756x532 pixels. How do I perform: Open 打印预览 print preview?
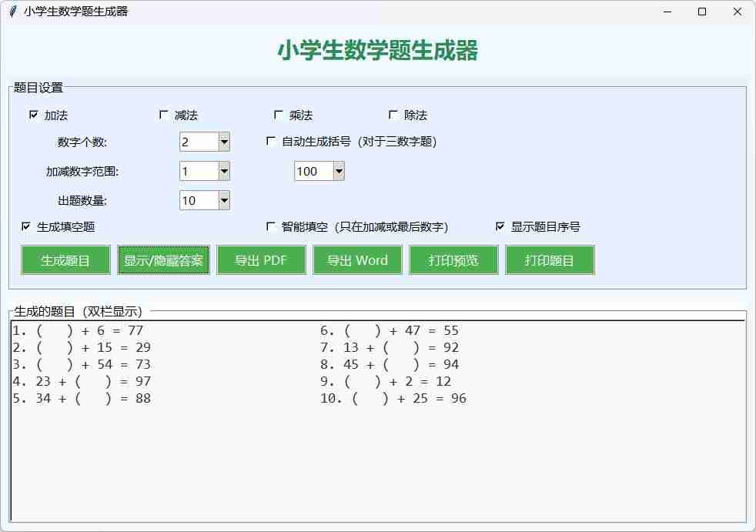coord(453,260)
